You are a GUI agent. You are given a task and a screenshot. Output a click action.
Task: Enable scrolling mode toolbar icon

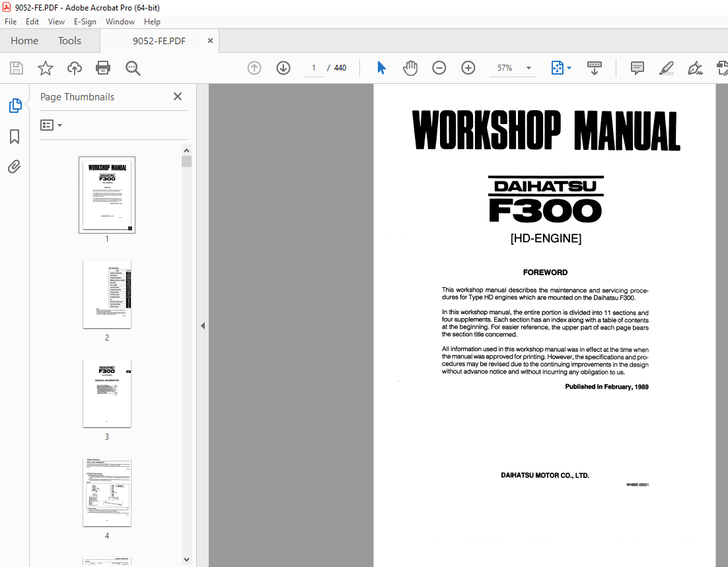coord(595,68)
